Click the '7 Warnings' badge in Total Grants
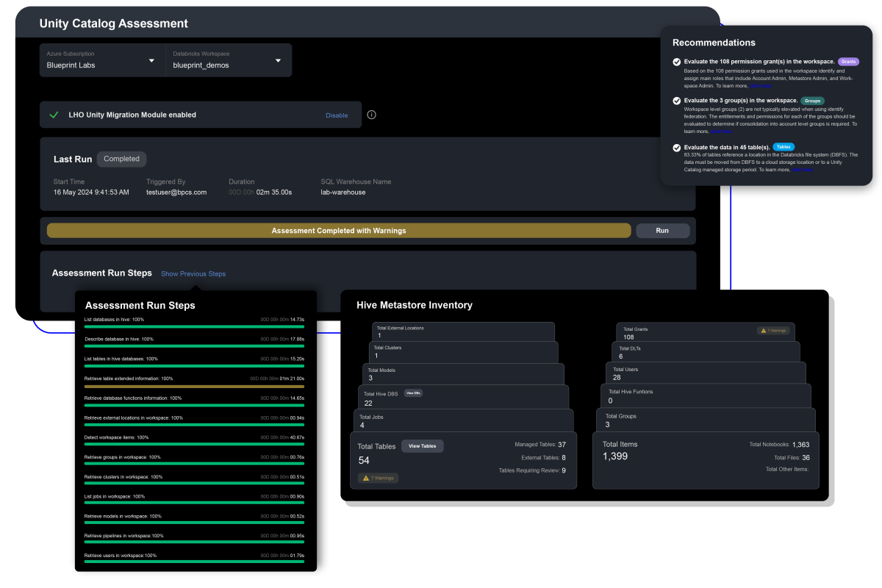Viewport: 882px width, 588px height. tap(773, 331)
